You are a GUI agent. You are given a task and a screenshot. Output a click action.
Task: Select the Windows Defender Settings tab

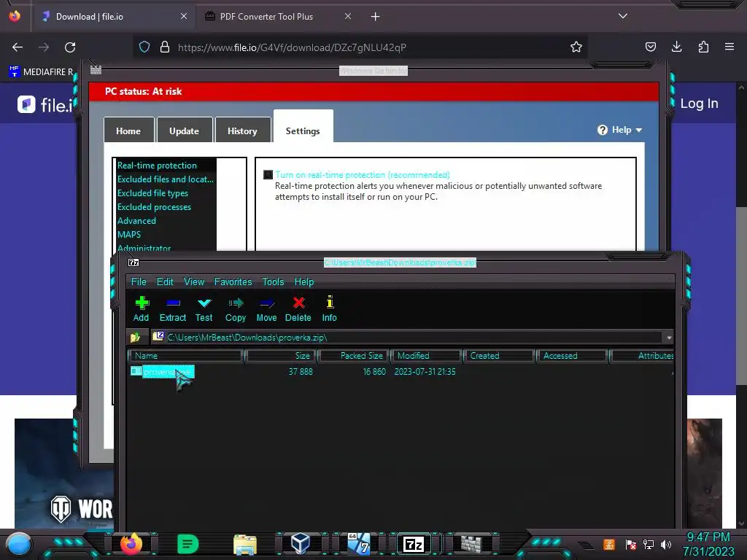(303, 127)
